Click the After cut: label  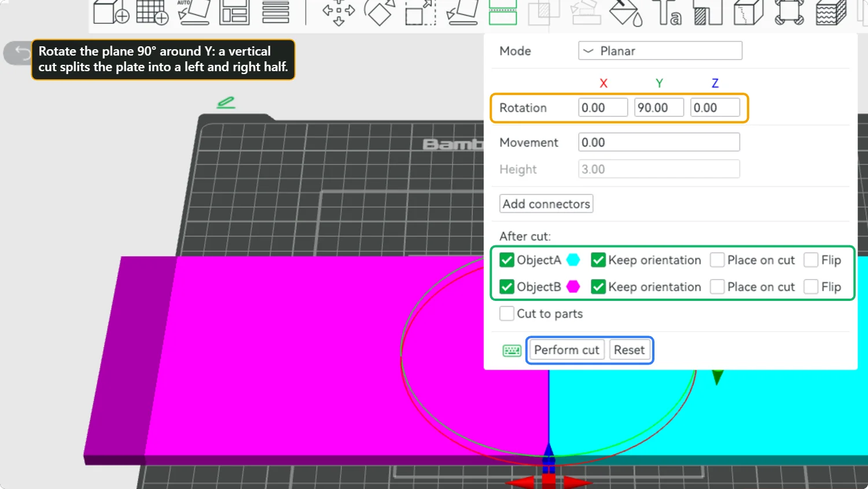pos(525,236)
